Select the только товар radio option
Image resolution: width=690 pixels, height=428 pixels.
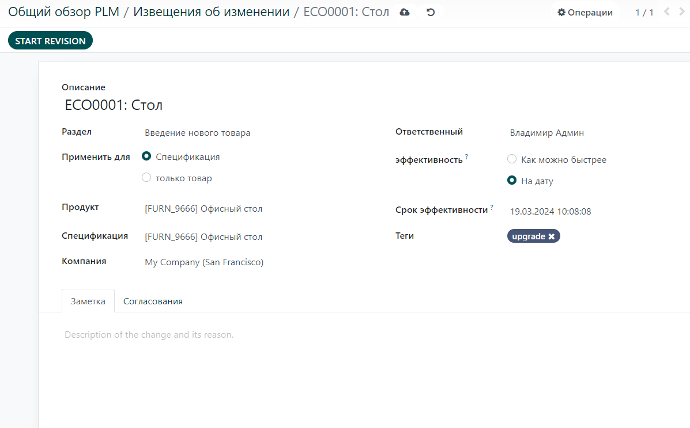pos(147,177)
